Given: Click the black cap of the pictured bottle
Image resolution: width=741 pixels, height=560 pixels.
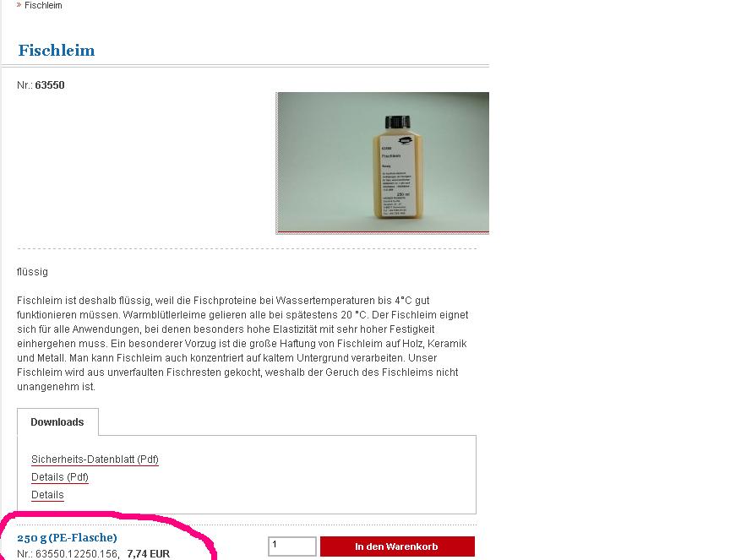Looking at the screenshot, I should click(397, 122).
